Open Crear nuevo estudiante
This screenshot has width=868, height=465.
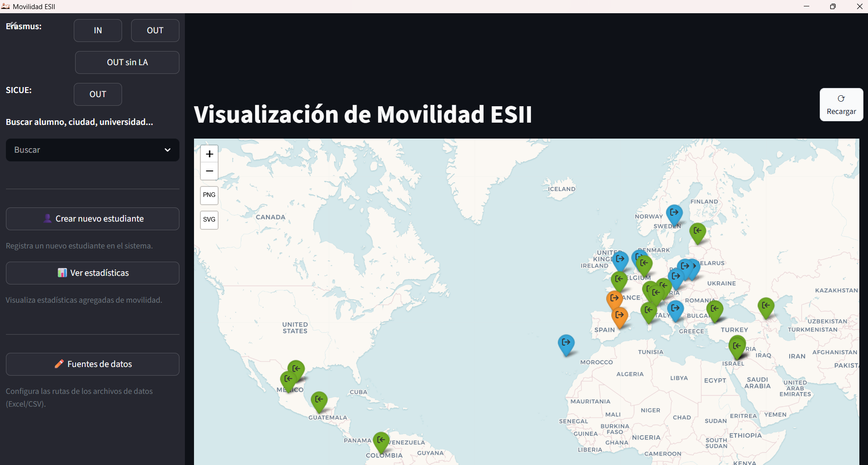(92, 219)
